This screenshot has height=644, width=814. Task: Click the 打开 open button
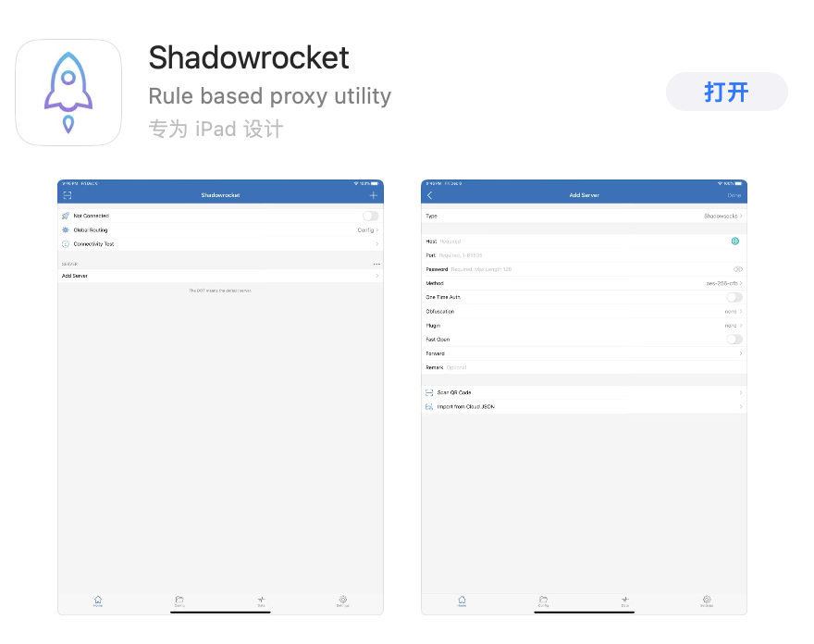[726, 93]
